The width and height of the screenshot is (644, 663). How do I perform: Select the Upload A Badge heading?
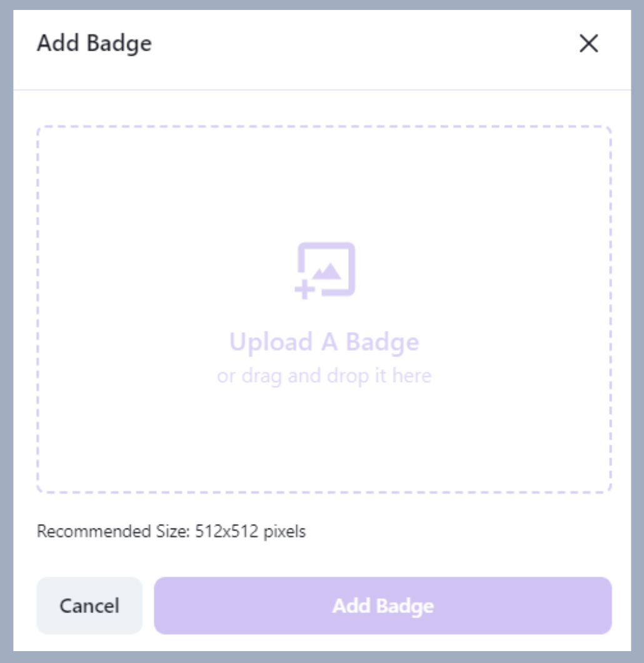pyautogui.click(x=324, y=342)
